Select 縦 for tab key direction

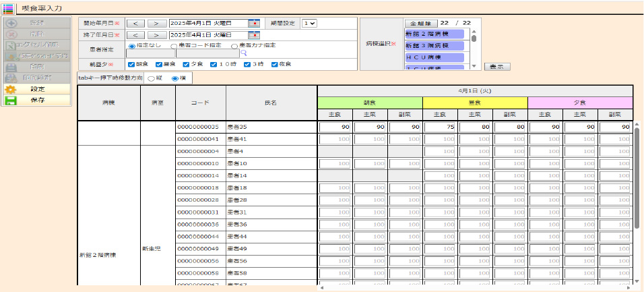150,78
